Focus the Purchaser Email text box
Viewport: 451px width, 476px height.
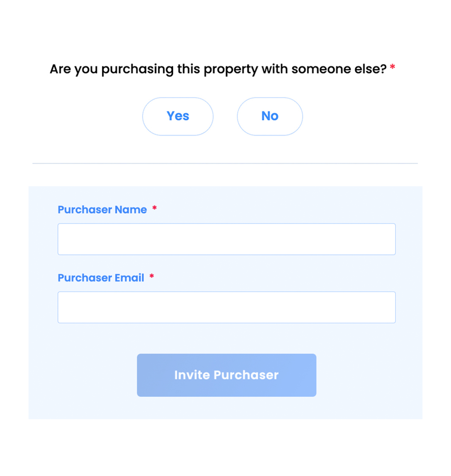coord(226,307)
